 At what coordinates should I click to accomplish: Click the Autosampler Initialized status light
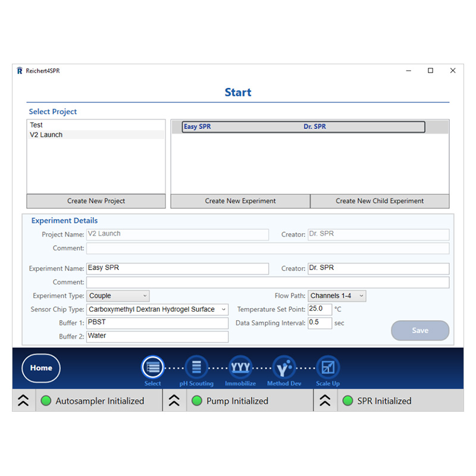(46, 400)
